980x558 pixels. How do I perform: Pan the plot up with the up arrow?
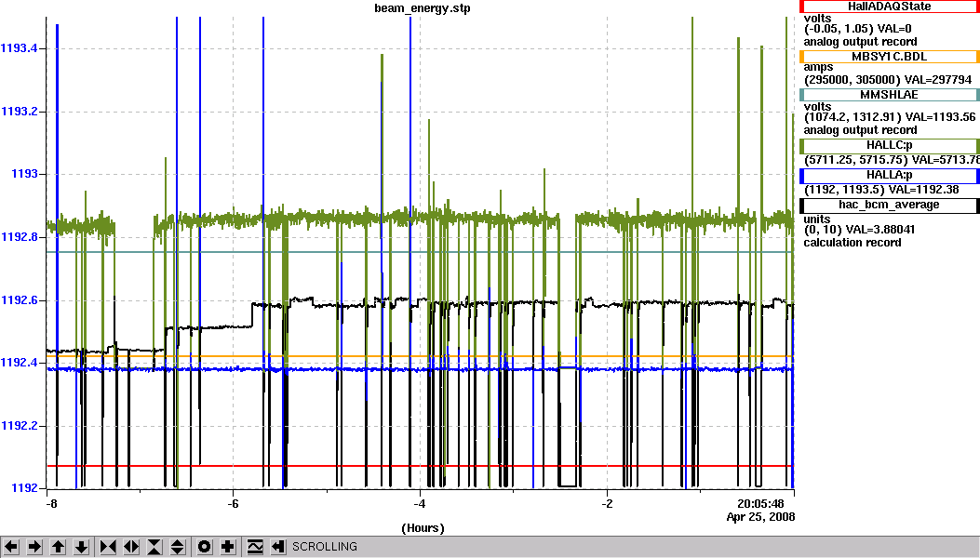coord(58,547)
